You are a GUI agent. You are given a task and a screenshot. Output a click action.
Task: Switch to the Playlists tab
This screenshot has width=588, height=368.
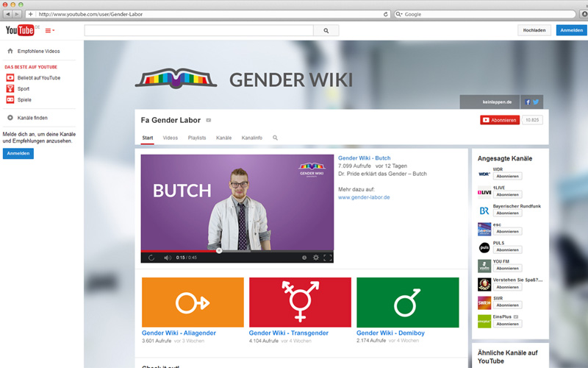(197, 138)
